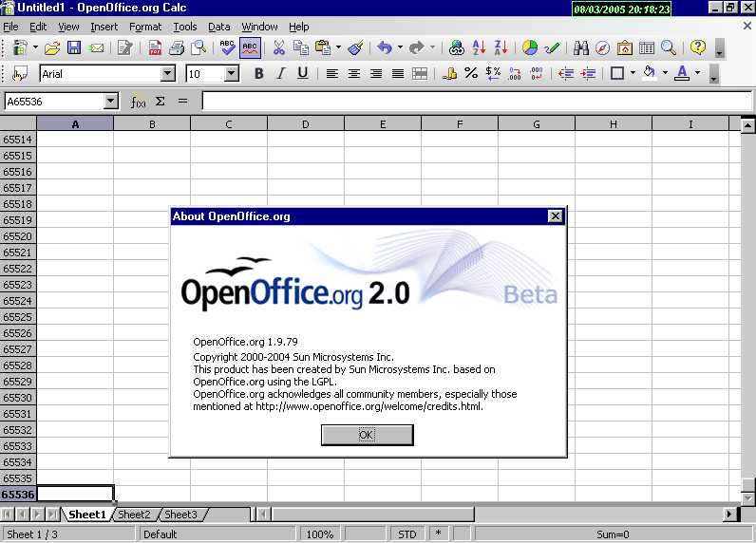The image size is (756, 543).
Task: Close the About OpenOffice.org dialog
Action: (x=556, y=216)
